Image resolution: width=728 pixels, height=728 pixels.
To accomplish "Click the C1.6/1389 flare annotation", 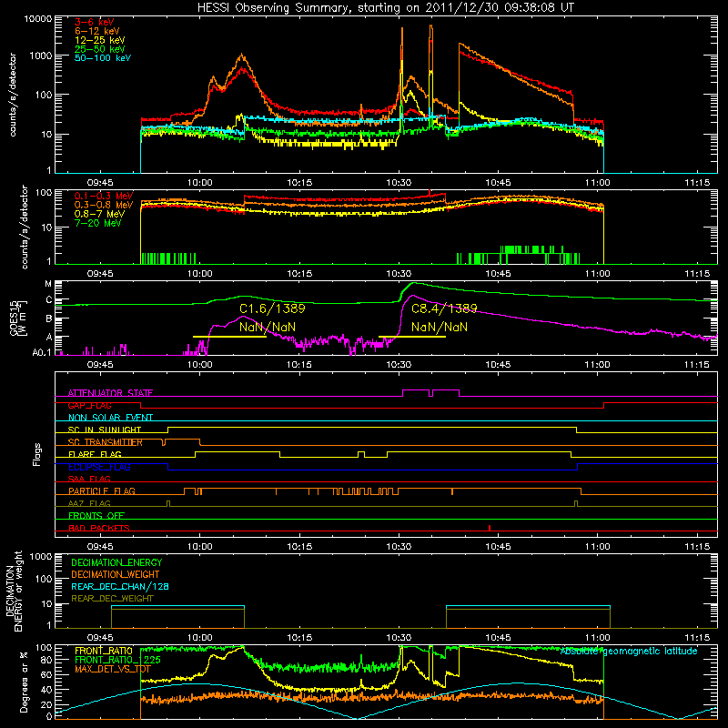I will tap(272, 308).
